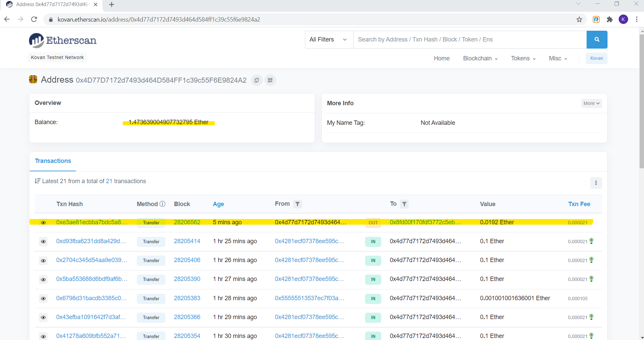
Task: Copy the address to clipboard icon
Action: [257, 80]
